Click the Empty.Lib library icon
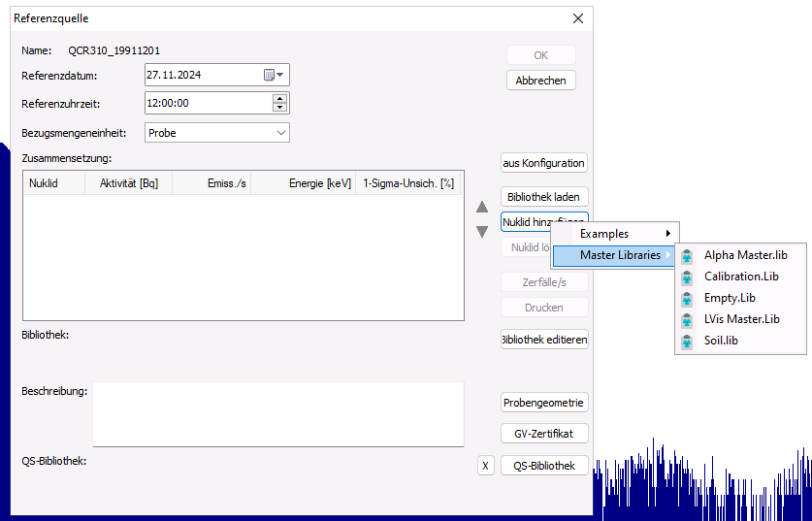 click(x=687, y=298)
